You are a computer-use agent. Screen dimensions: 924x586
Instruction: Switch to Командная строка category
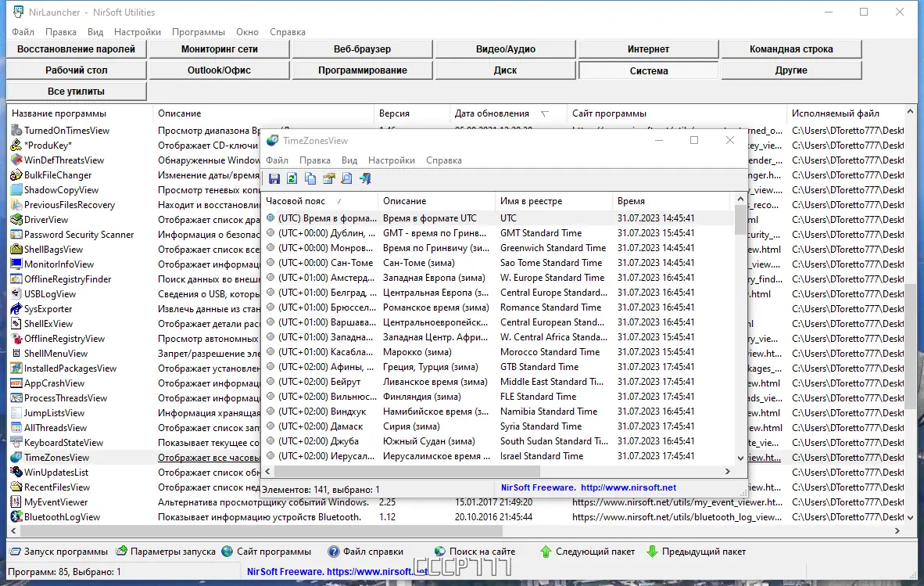pos(791,49)
